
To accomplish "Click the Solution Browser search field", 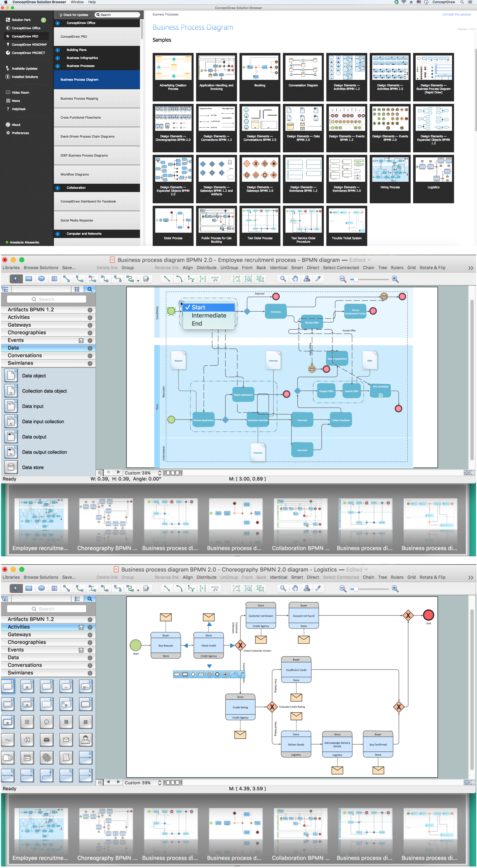I will 117,15.
